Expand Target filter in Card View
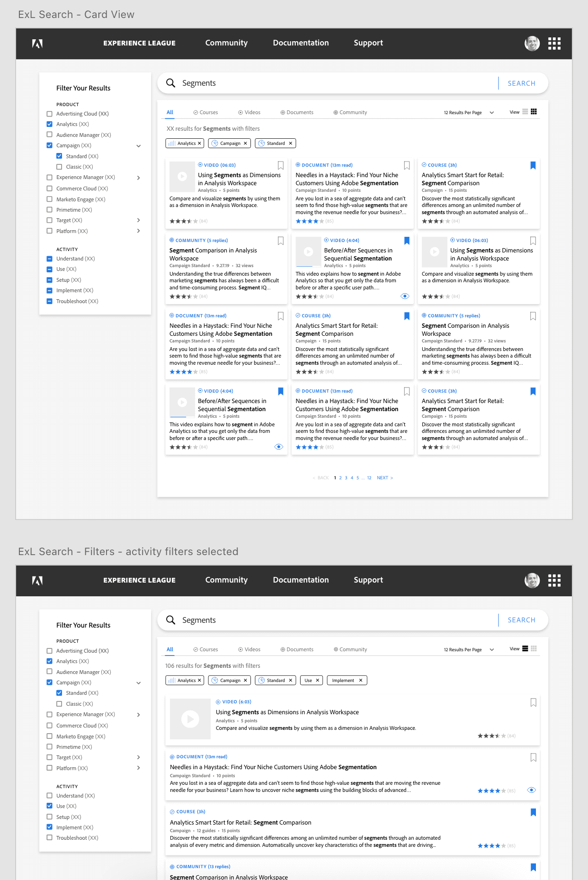 click(x=139, y=220)
